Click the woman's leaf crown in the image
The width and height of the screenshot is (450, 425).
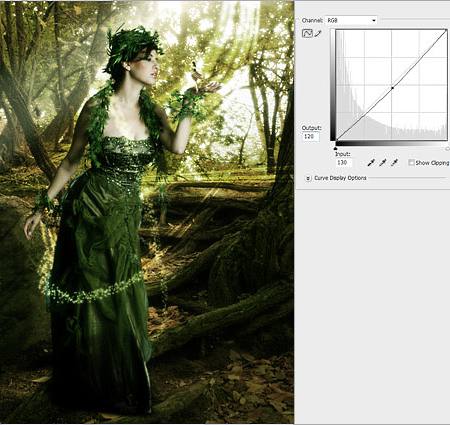point(132,47)
